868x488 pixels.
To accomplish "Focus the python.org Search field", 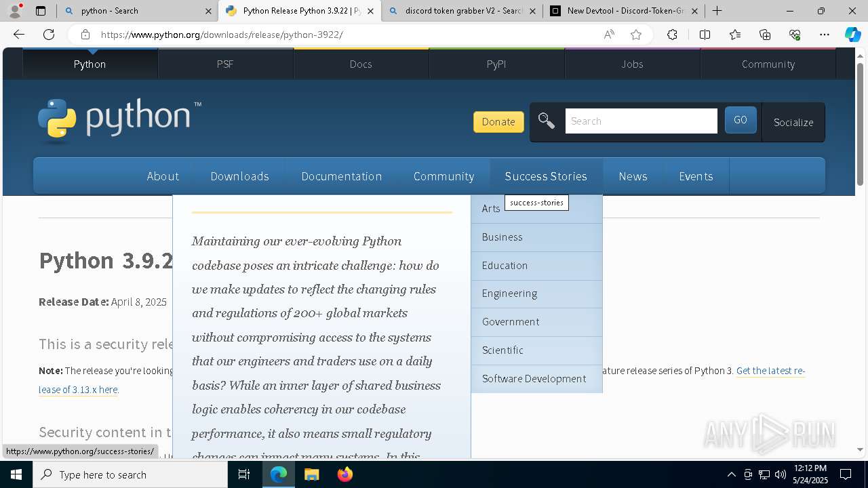I will 641,121.
